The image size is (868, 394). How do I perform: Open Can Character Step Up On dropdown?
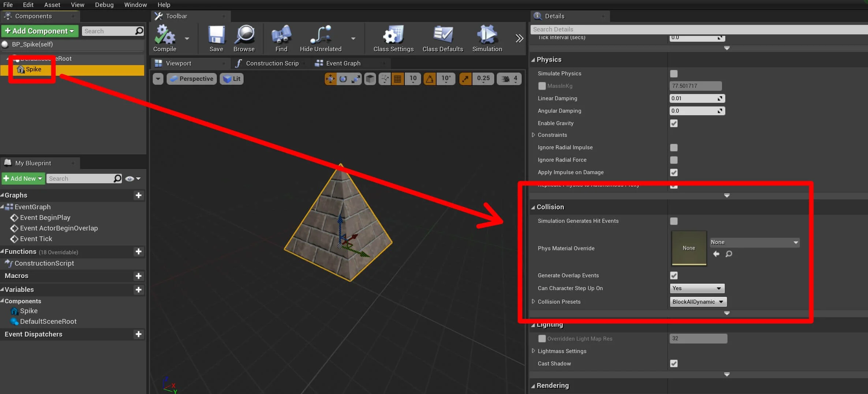pos(697,288)
